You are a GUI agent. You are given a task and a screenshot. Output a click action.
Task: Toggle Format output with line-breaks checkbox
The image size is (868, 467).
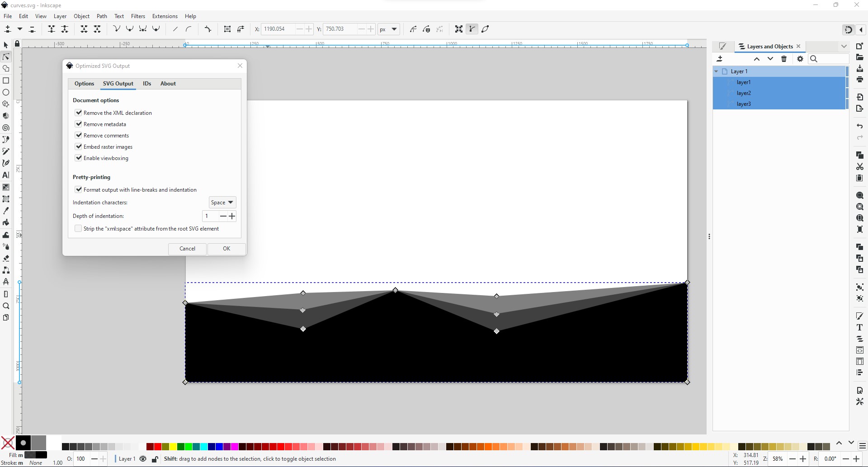[x=79, y=189]
